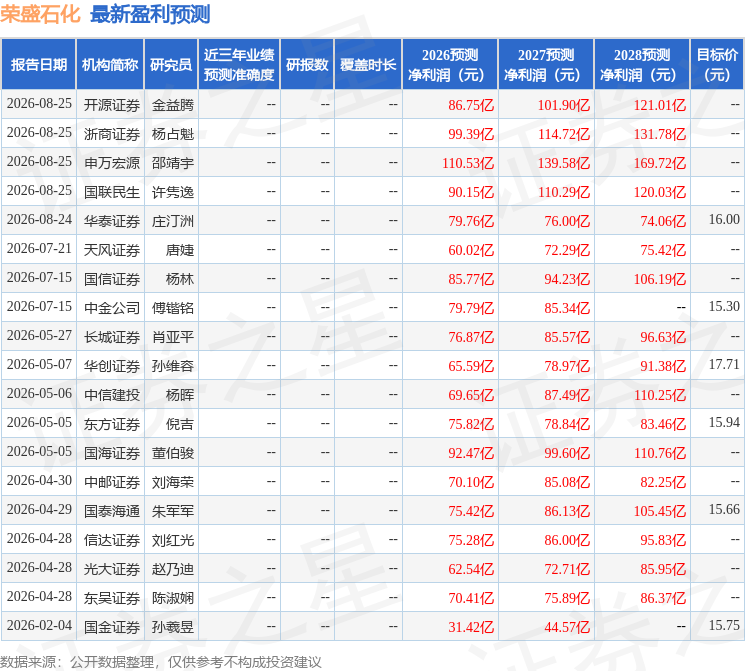Click the 2027预测净利润 header

pos(546,65)
